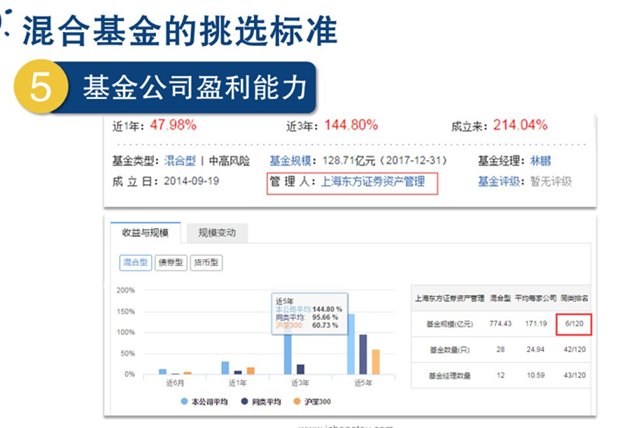Click the 近5年 orange 沪深300 bar
This screenshot has height=428, width=640.
(376, 362)
